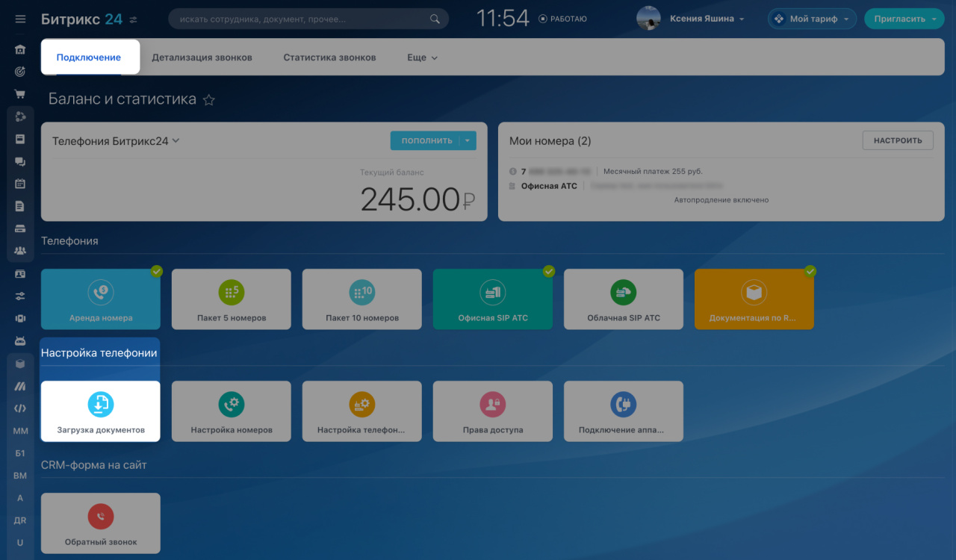Open the Подключение аппа... tile
Image resolution: width=956 pixels, height=560 pixels.
point(624,411)
